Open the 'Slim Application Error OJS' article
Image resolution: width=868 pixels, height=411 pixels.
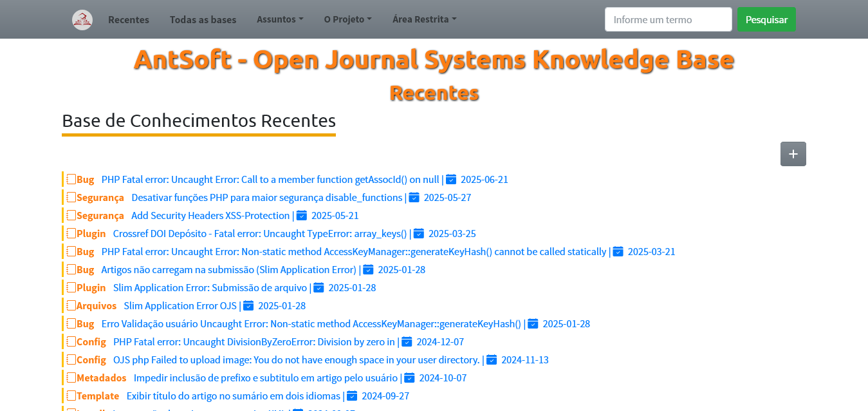click(x=180, y=305)
